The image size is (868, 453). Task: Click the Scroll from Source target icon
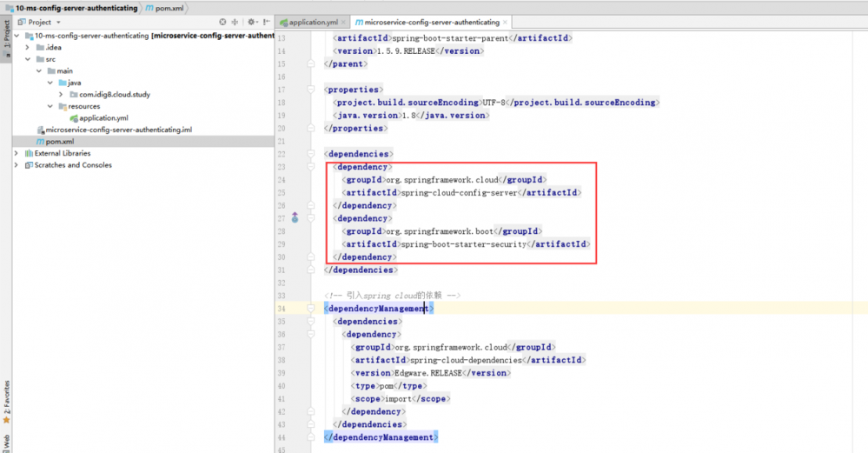click(x=223, y=22)
